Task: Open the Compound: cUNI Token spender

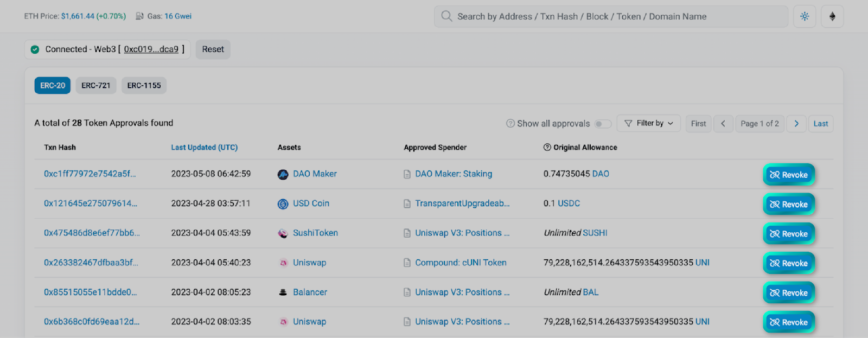Action: 461,263
